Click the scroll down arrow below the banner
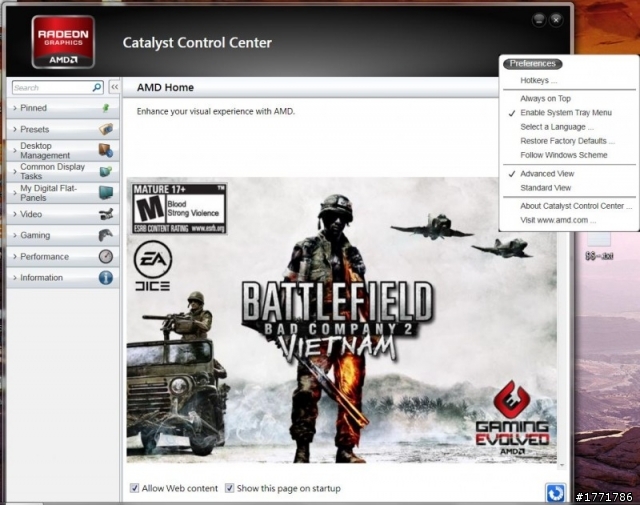Image resolution: width=640 pixels, height=505 pixels. [x=562, y=465]
